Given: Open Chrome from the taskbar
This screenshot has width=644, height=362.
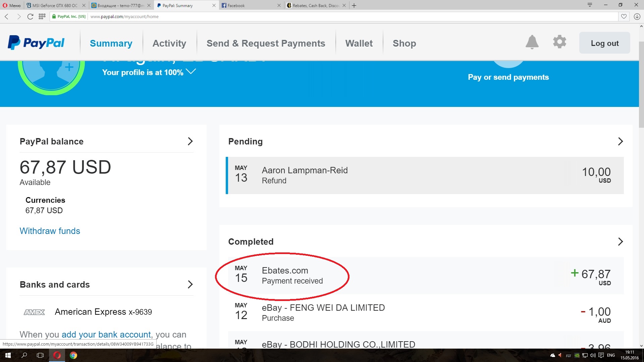Looking at the screenshot, I should 73,355.
